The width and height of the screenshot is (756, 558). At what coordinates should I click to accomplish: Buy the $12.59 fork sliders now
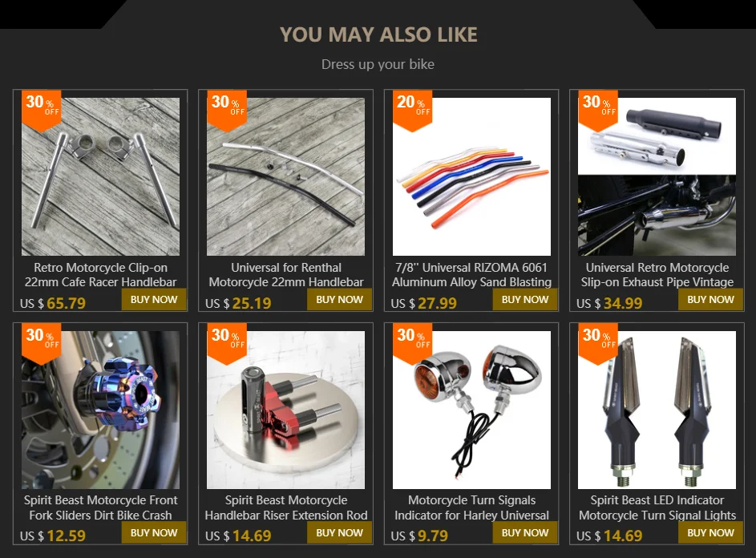tap(154, 533)
